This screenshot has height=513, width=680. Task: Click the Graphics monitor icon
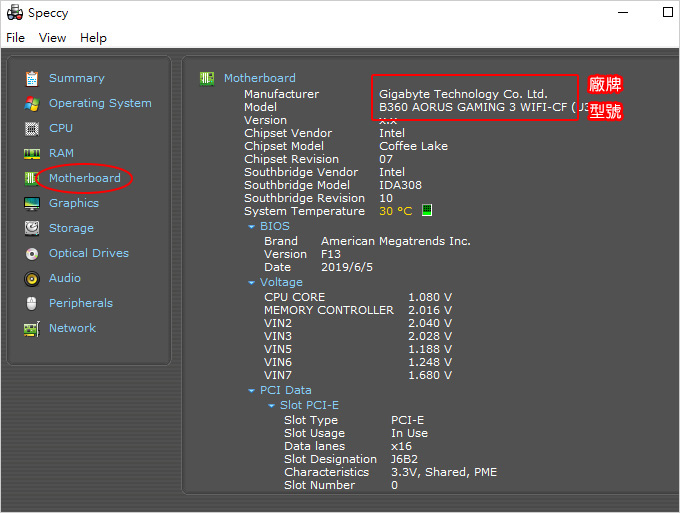(x=32, y=203)
